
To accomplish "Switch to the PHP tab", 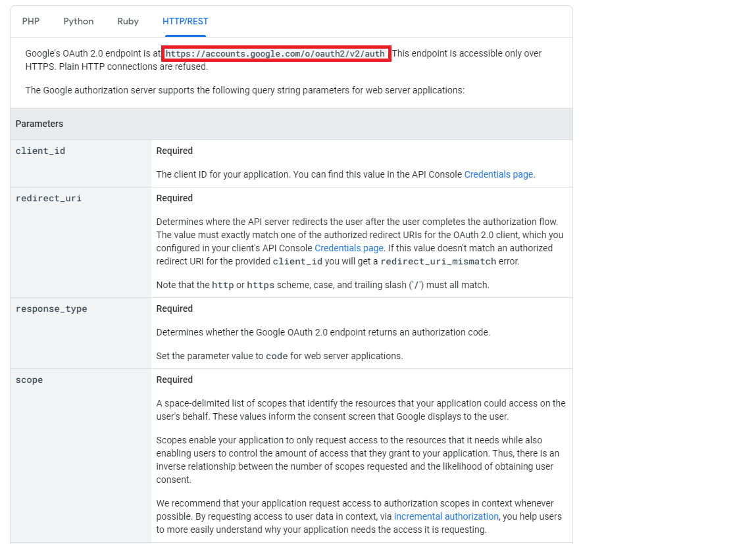I will coord(31,21).
